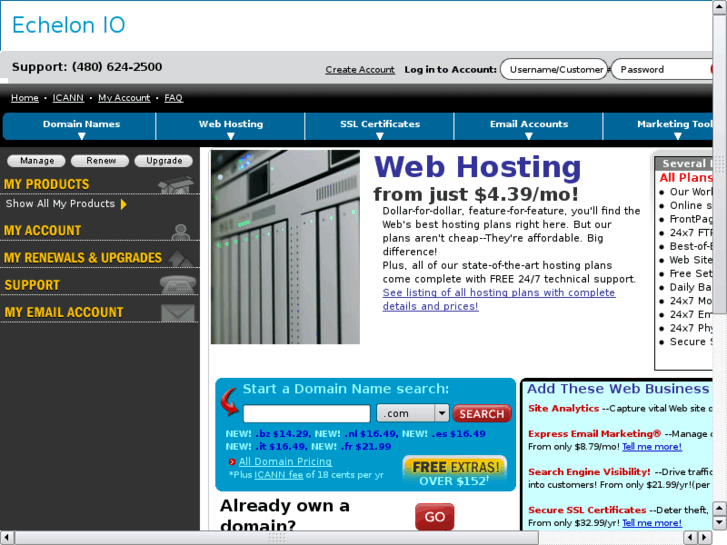
Task: Expand the Web Hosting menu
Action: [231, 127]
